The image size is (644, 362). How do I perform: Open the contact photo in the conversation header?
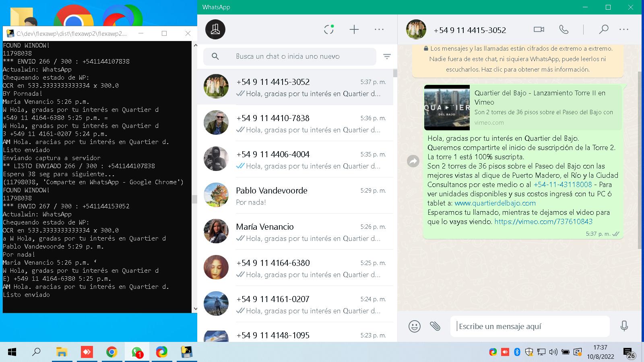tap(416, 29)
